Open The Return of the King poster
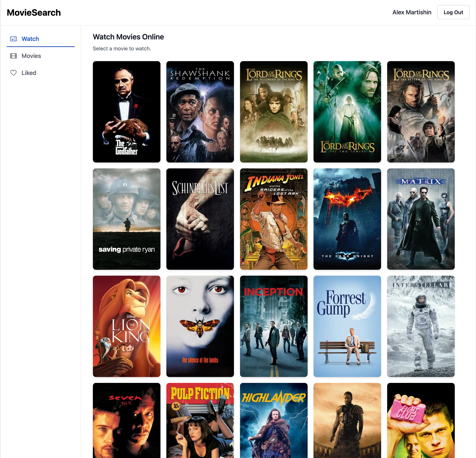Viewport: 476px width, 458px height. point(421,112)
